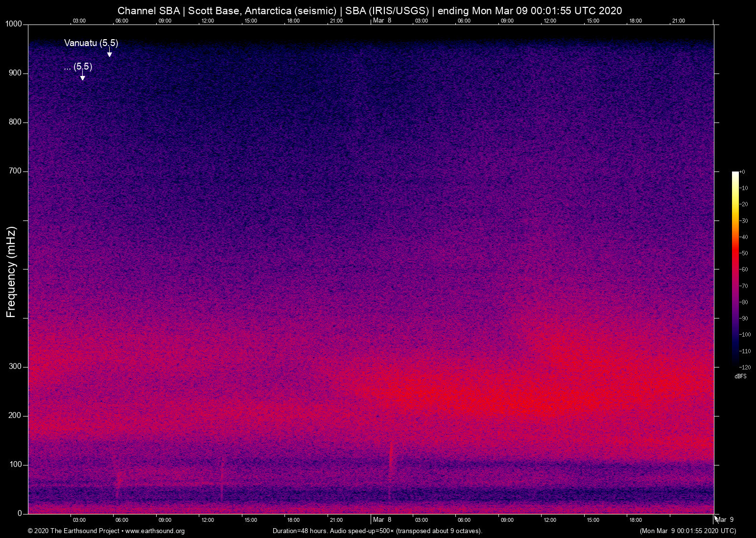Click the 0 frequency axis label
Image resolution: width=756 pixels, height=538 pixels.
[x=20, y=514]
